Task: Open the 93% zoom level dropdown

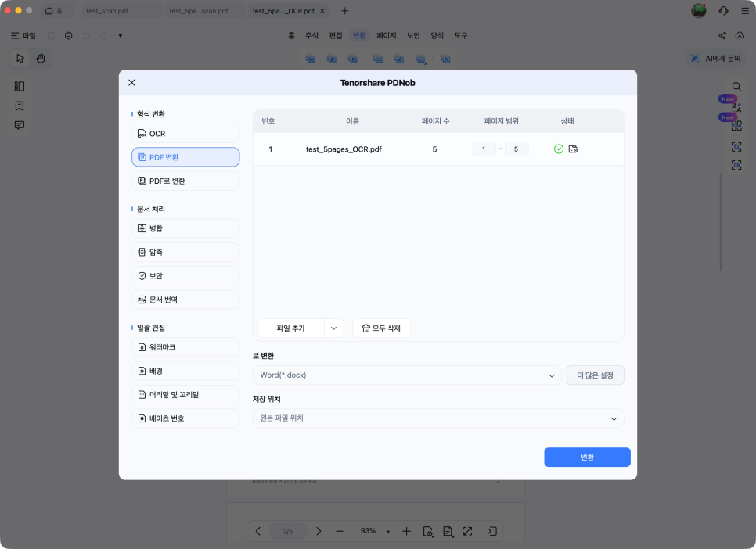Action: click(x=388, y=531)
